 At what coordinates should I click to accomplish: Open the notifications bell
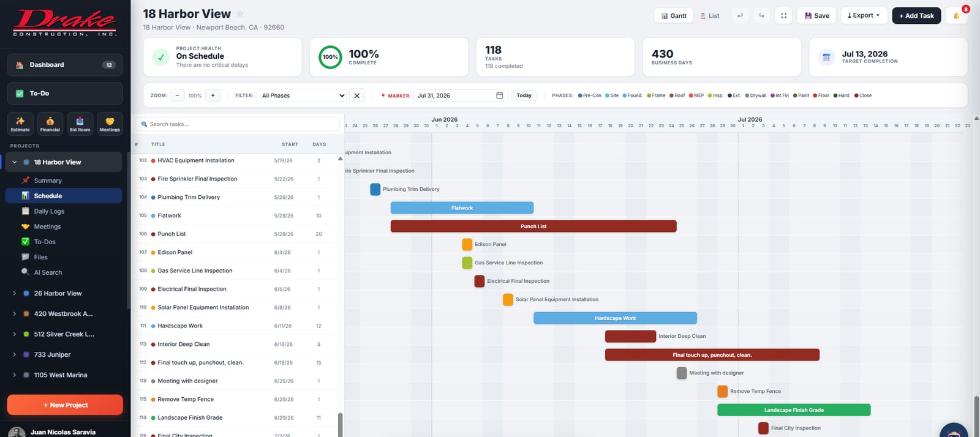coord(956,16)
